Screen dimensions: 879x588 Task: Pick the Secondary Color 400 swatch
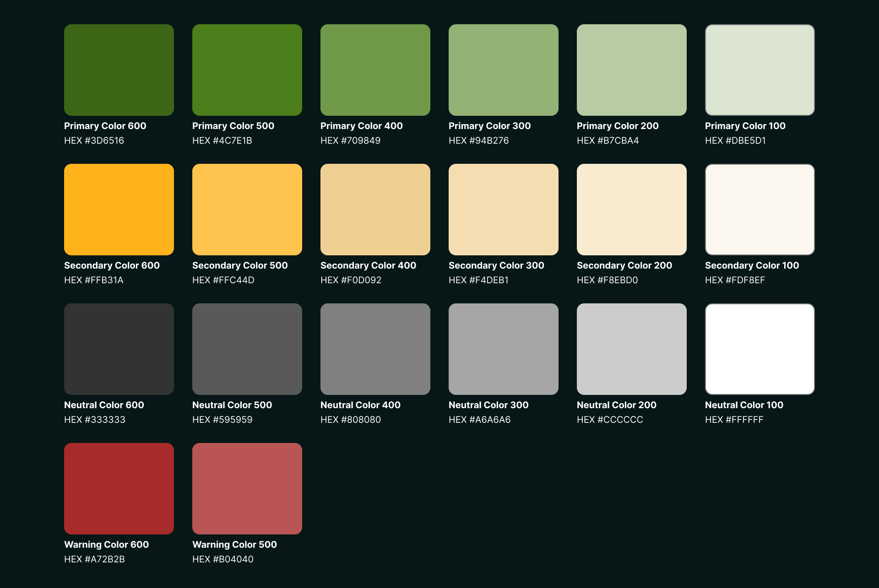point(375,210)
